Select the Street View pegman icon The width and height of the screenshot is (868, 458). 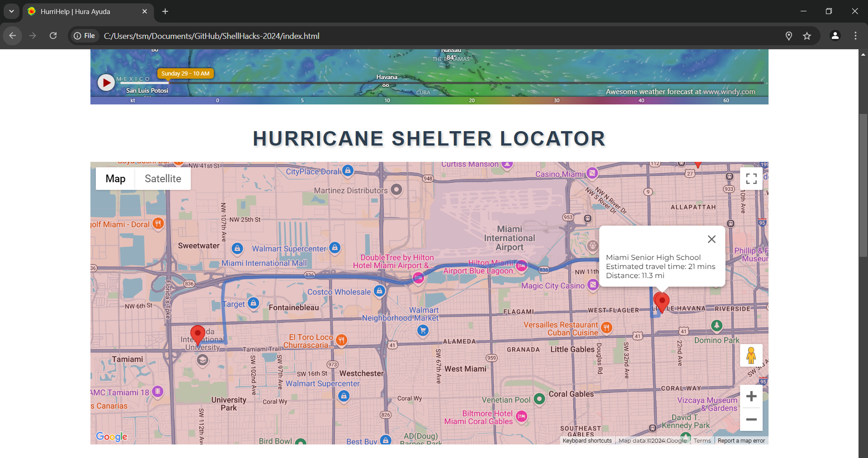[x=751, y=355]
